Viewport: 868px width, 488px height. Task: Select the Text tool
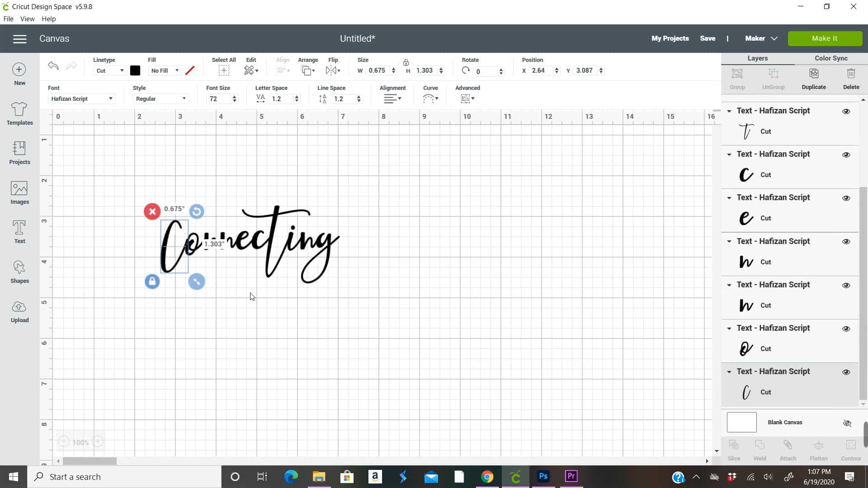click(19, 232)
